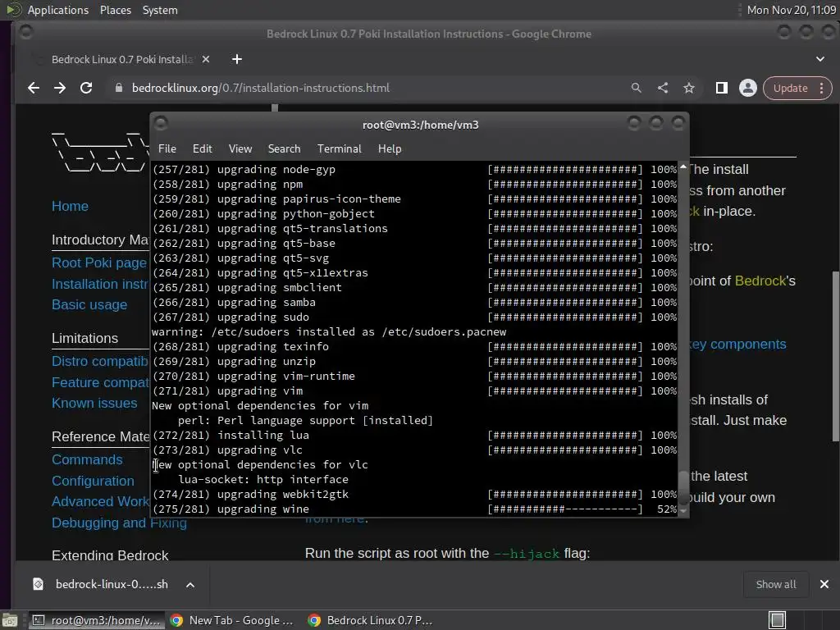This screenshot has height=630, width=840.
Task: Reload the Bedrock Linux page
Action: tap(86, 88)
